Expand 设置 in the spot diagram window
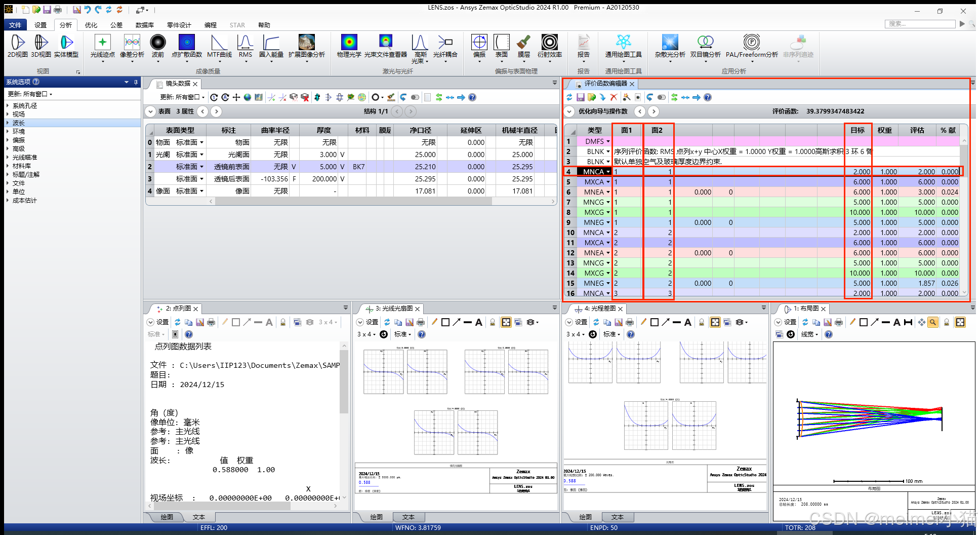Viewport: 980px width, 535px height. pos(150,322)
